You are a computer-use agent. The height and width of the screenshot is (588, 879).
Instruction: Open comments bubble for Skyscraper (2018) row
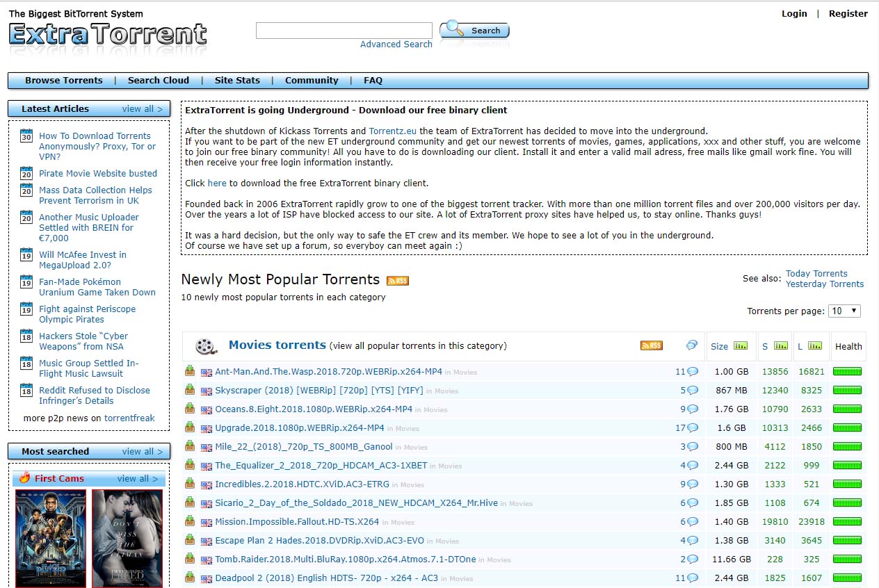[693, 391]
